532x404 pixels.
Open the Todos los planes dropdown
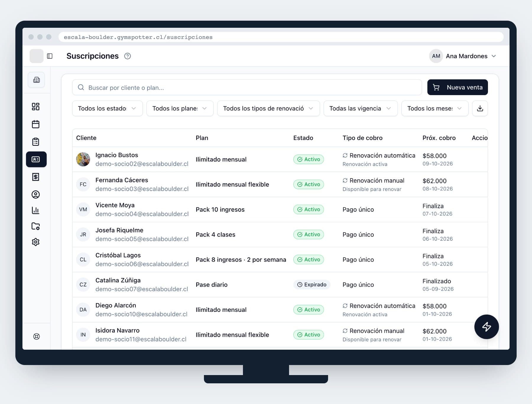coord(180,108)
